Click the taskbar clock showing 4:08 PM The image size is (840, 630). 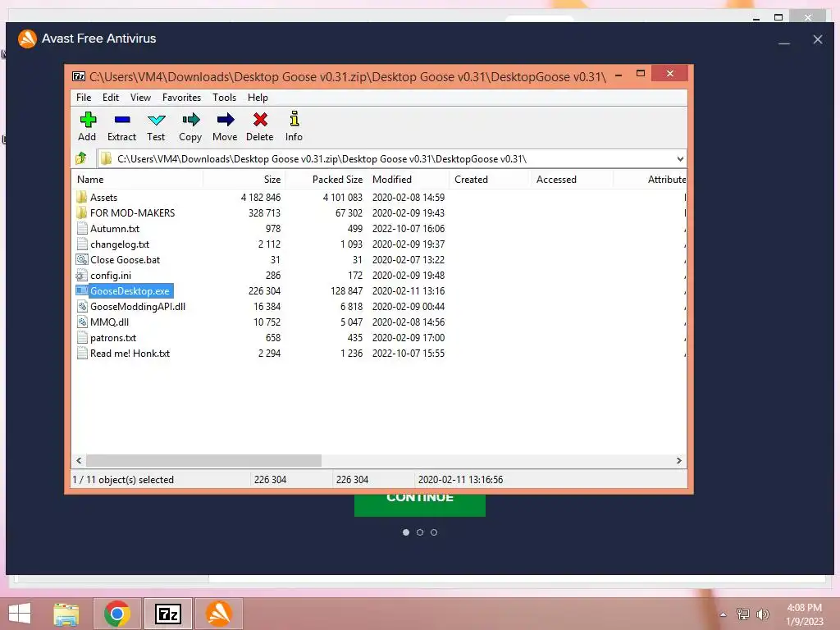pyautogui.click(x=804, y=608)
